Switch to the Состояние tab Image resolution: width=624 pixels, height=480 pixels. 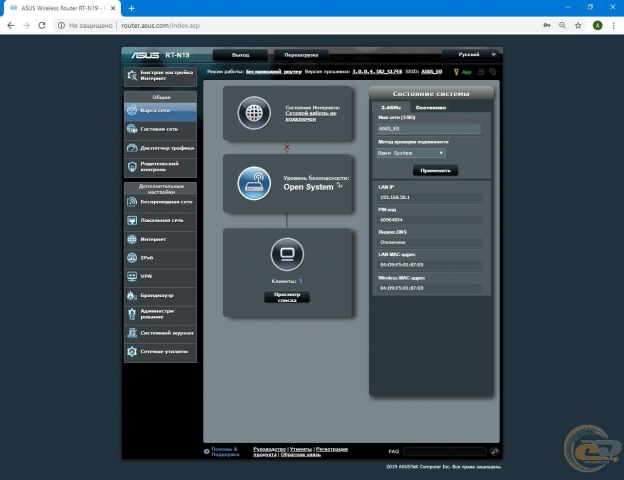point(431,107)
